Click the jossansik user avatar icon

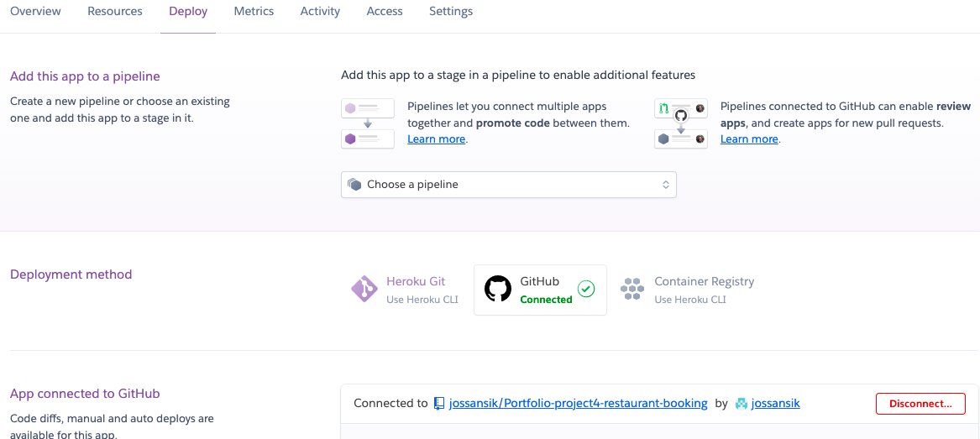(742, 404)
